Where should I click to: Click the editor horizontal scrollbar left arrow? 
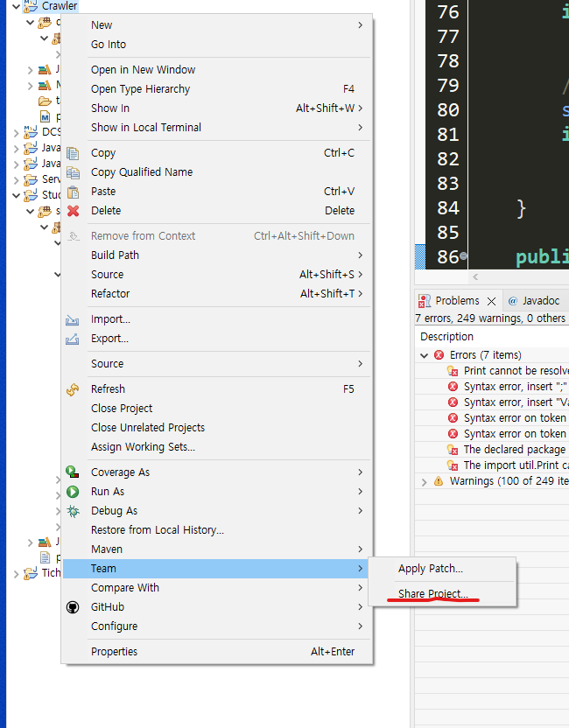click(475, 277)
